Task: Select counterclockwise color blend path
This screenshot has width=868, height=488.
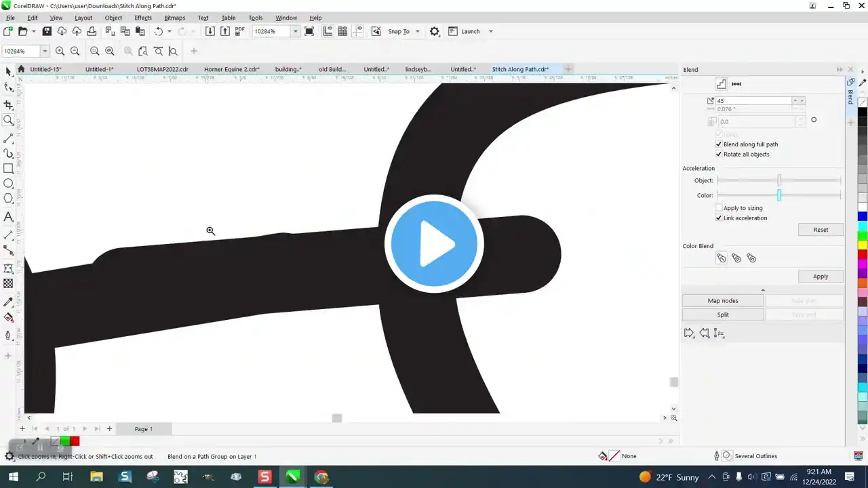Action: pos(751,258)
